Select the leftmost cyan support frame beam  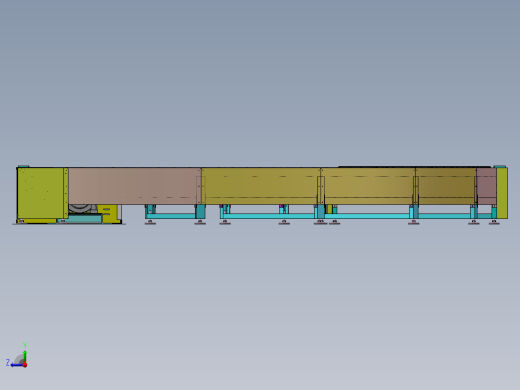click(170, 216)
